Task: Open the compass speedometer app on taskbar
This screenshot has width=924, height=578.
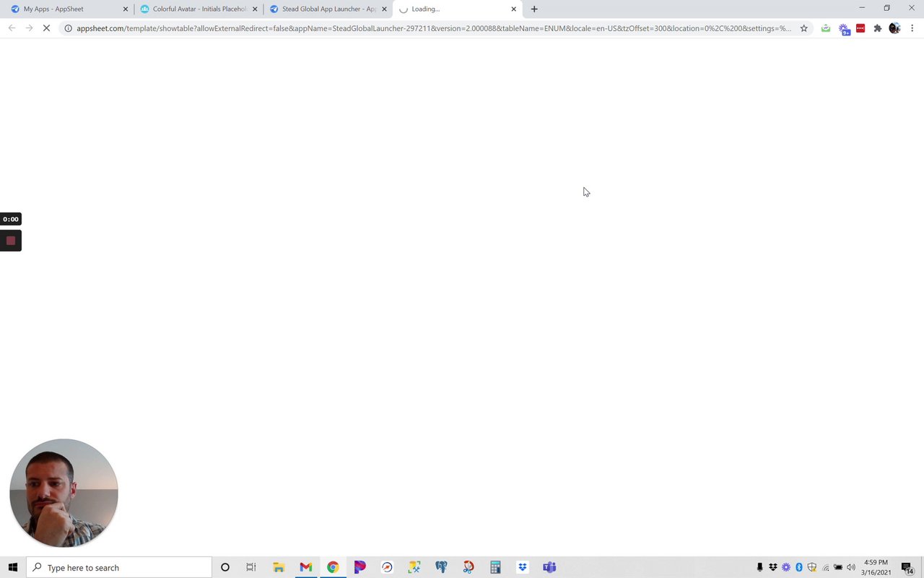Action: 387,567
